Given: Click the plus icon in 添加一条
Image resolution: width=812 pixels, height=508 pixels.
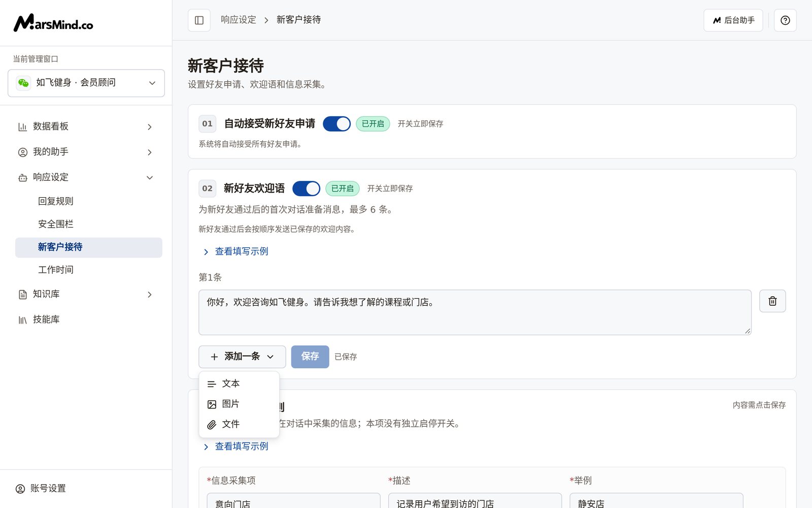Looking at the screenshot, I should click(214, 357).
